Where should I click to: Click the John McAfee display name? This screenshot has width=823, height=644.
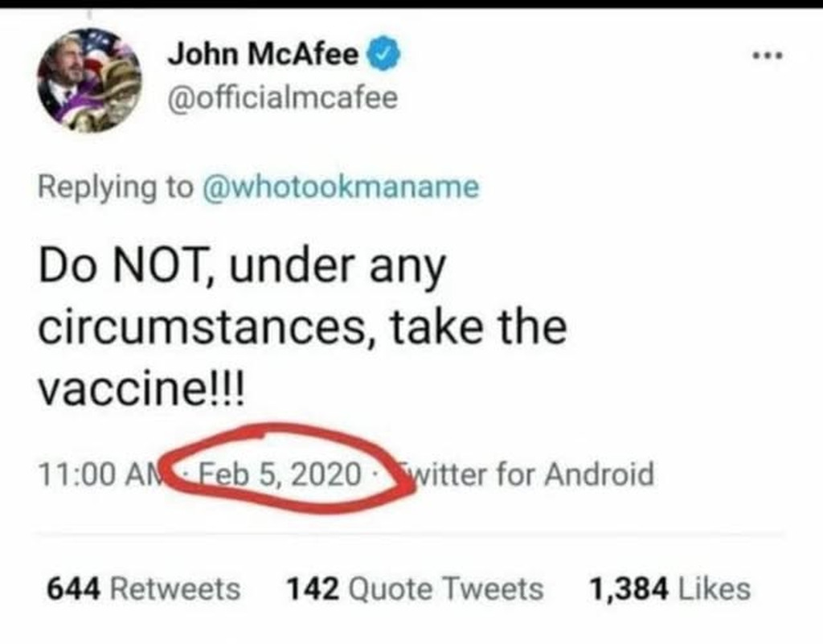click(264, 55)
